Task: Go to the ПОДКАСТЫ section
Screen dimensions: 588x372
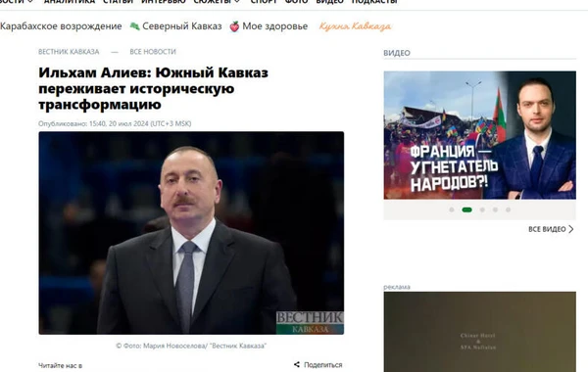Action: click(x=374, y=2)
